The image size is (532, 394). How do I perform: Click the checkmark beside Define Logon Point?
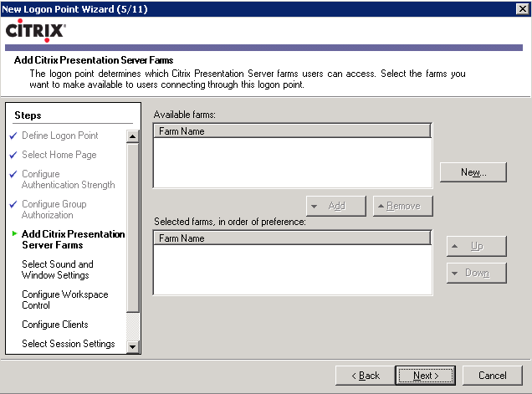[13, 136]
